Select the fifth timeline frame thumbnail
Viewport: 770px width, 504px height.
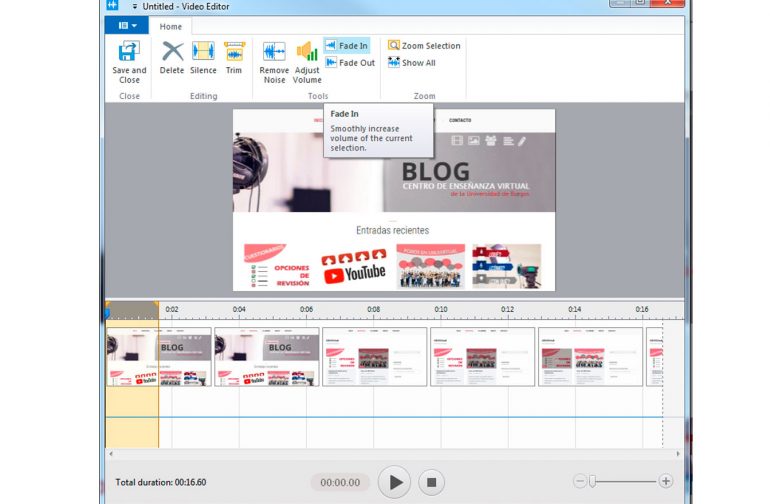(x=591, y=357)
